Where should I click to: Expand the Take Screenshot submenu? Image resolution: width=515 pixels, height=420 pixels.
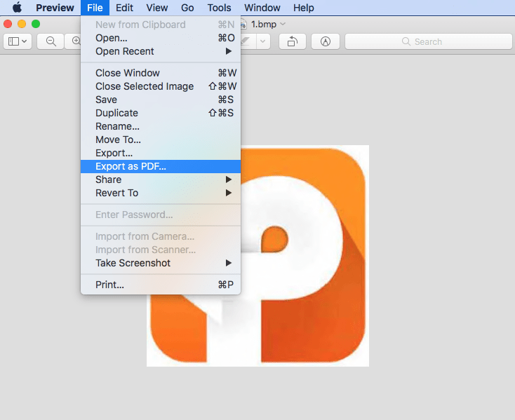(x=161, y=263)
